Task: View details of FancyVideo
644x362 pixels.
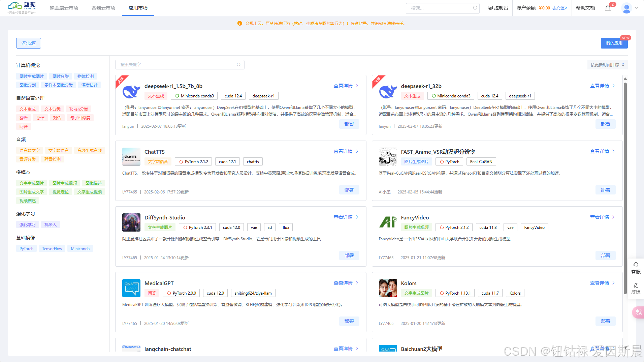Action: pos(603,217)
